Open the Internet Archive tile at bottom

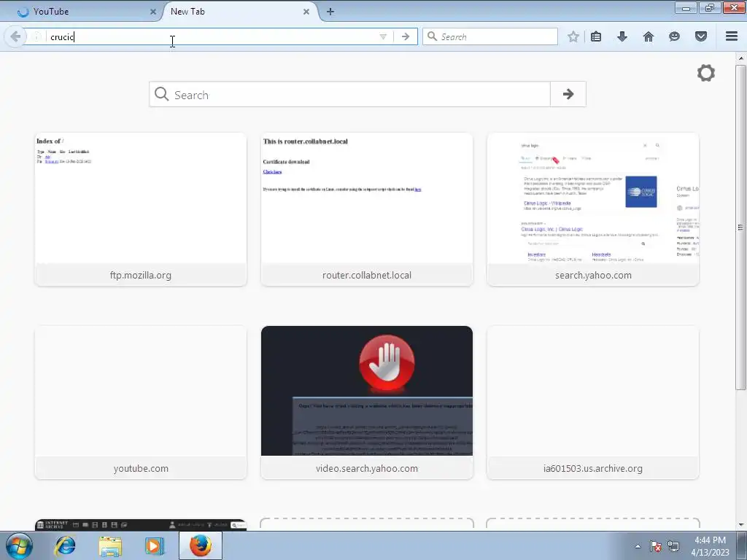pyautogui.click(x=141, y=525)
